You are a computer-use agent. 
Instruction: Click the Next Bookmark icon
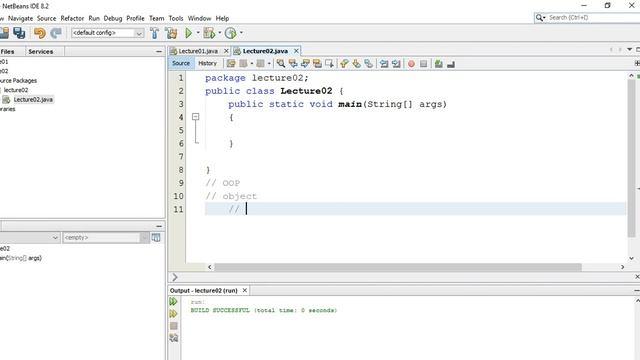point(357,64)
